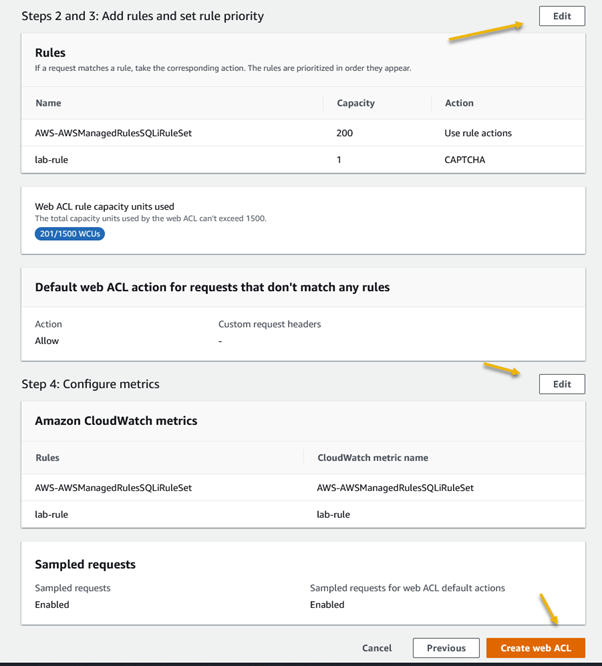The width and height of the screenshot is (602, 666).
Task: Click the Capacity column header
Action: 355,103
